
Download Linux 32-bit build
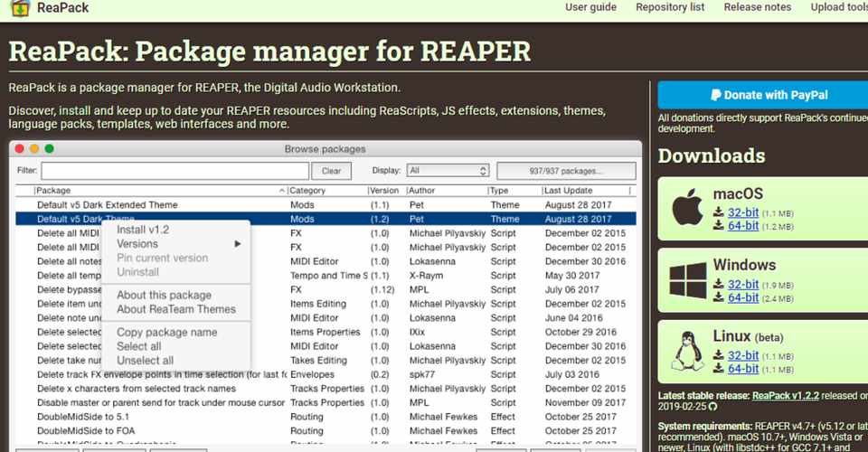click(x=743, y=356)
